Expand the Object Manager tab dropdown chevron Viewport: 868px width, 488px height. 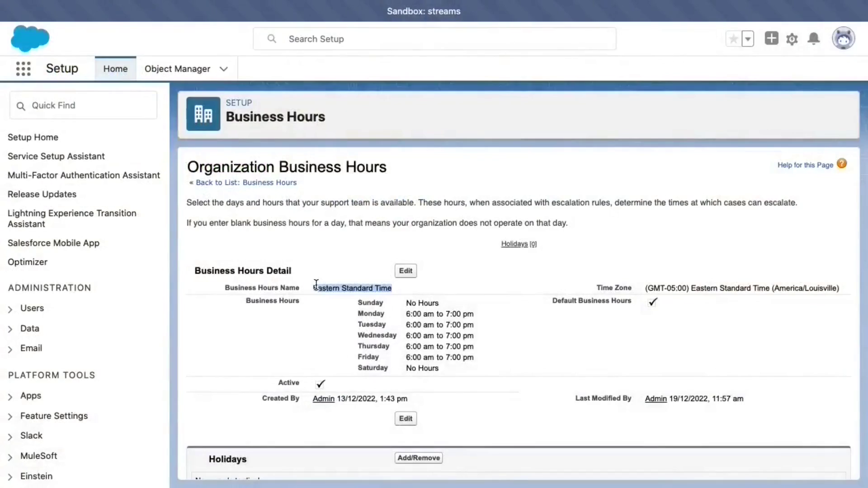click(224, 69)
